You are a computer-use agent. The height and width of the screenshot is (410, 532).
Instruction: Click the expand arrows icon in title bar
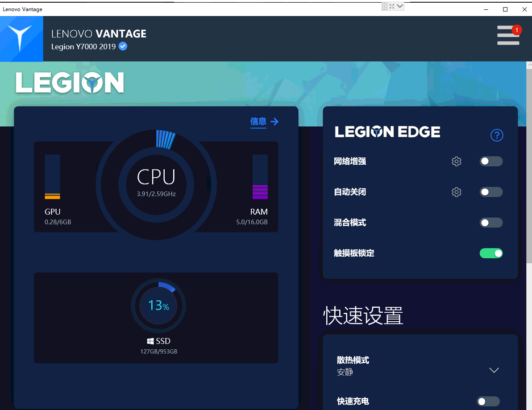point(392,6)
